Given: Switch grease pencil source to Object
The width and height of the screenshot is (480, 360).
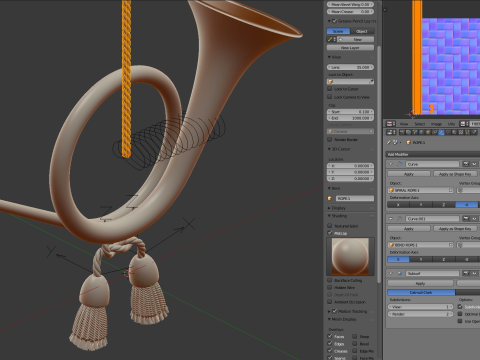Looking at the screenshot, I should [x=362, y=31].
